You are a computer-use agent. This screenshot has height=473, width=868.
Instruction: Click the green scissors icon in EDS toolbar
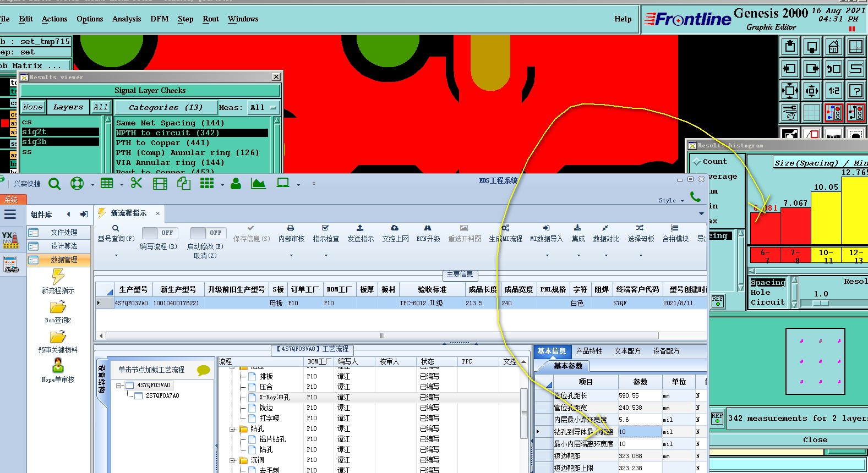[x=137, y=183]
